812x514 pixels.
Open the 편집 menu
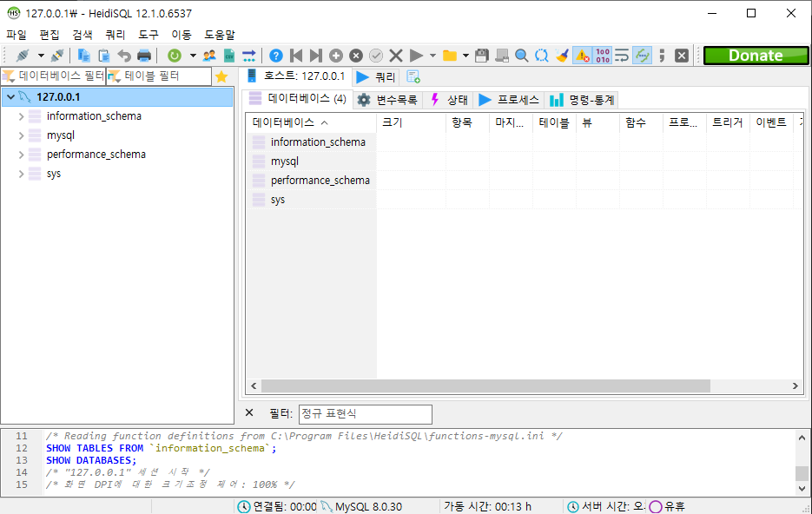coord(50,35)
